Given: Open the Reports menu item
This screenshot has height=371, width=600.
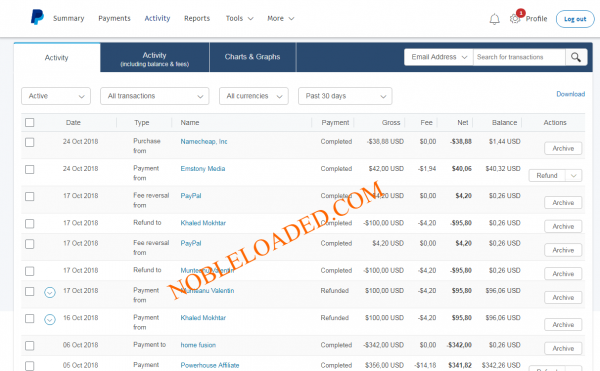Looking at the screenshot, I should (x=197, y=18).
